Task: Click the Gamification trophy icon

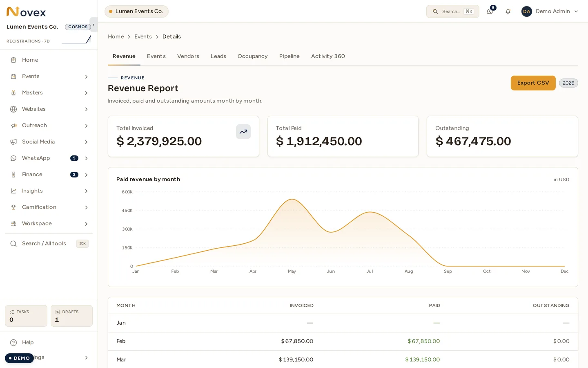Action: click(13, 207)
